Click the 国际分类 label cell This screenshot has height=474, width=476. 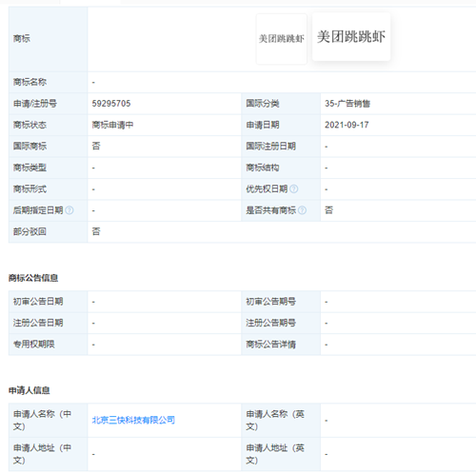[x=281, y=104]
